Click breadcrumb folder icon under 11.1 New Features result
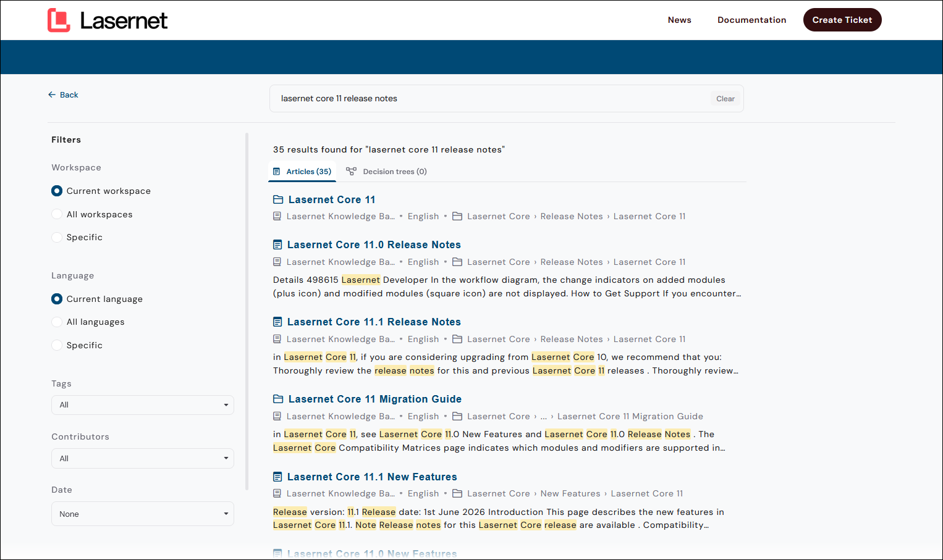 coord(457,494)
